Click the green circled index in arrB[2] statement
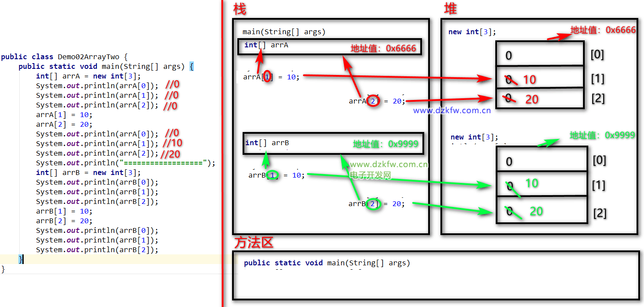Screen dimensions: 644x307 (x=373, y=204)
